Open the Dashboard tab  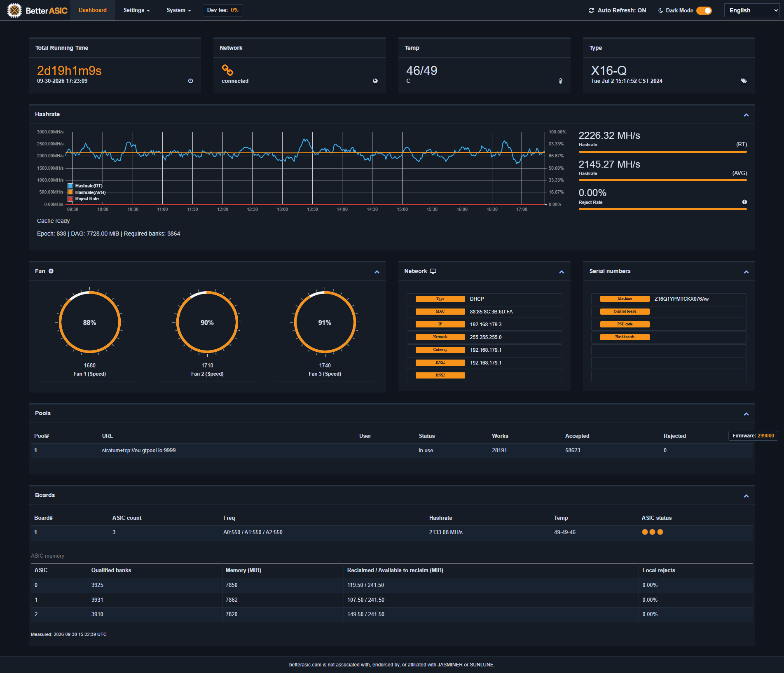pyautogui.click(x=93, y=10)
